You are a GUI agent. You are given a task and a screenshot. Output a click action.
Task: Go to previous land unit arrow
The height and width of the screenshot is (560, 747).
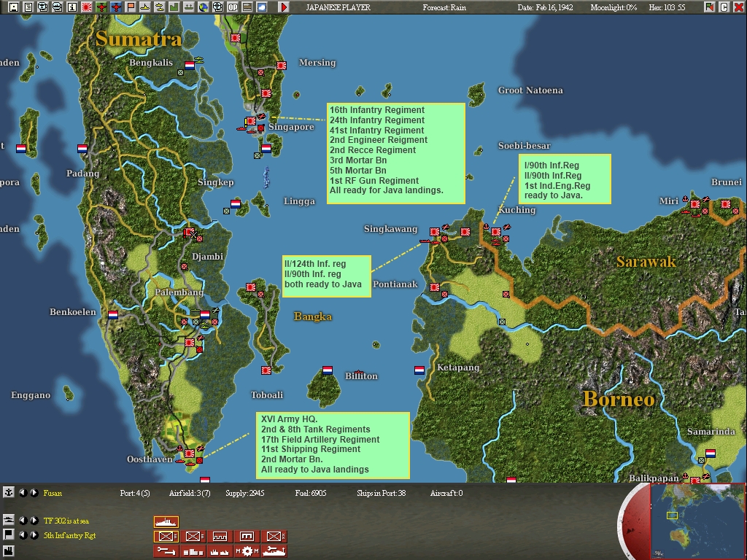pos(23,534)
